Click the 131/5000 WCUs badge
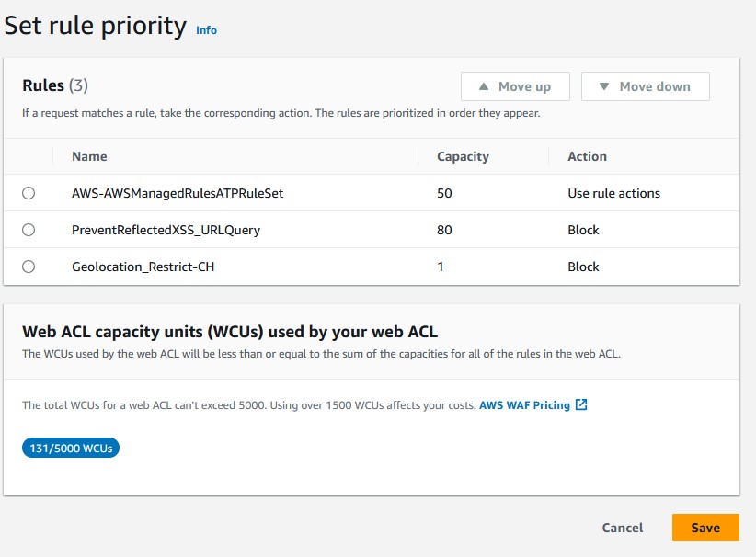This screenshot has height=557, width=756. [71, 449]
